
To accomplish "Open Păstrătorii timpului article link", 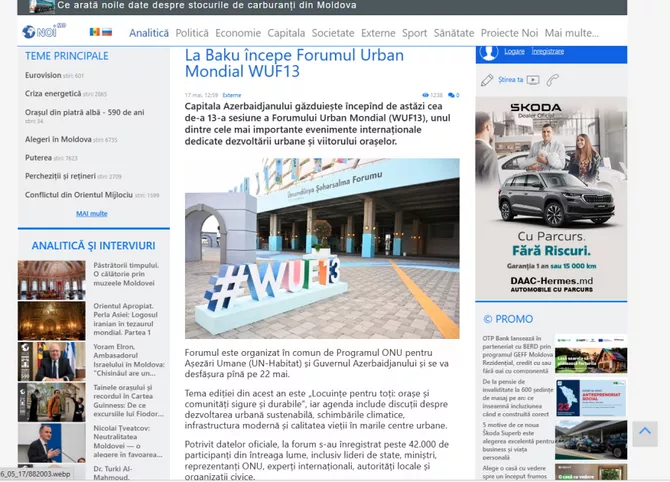I will pos(126,274).
